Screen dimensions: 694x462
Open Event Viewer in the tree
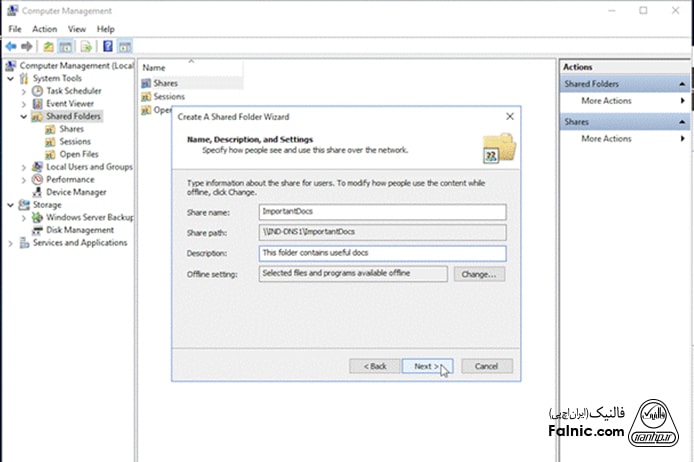click(x=69, y=103)
